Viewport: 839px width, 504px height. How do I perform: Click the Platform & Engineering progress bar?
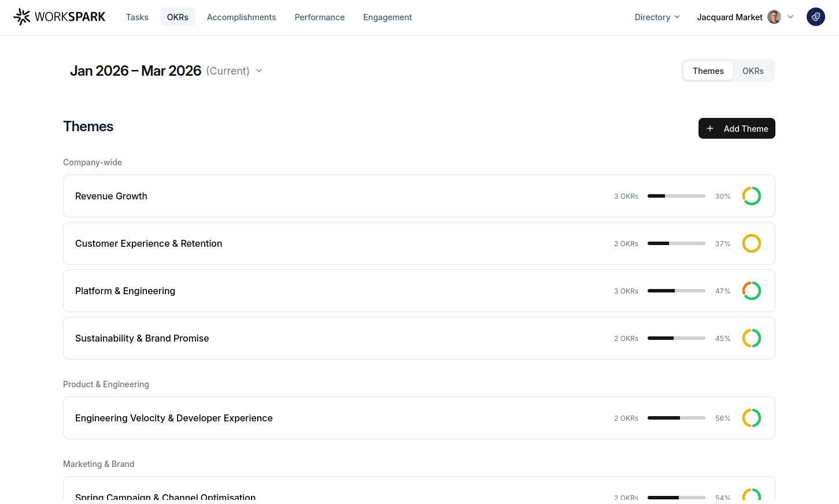pos(676,291)
